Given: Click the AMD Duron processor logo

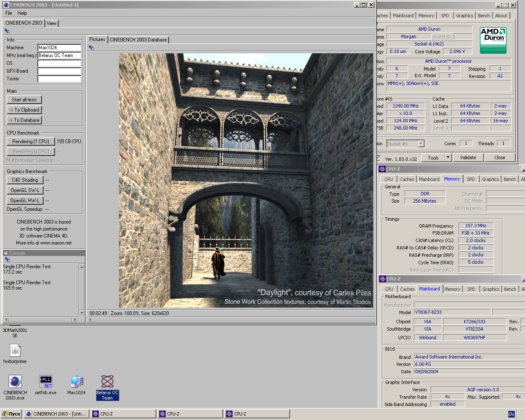Looking at the screenshot, I should [x=493, y=40].
